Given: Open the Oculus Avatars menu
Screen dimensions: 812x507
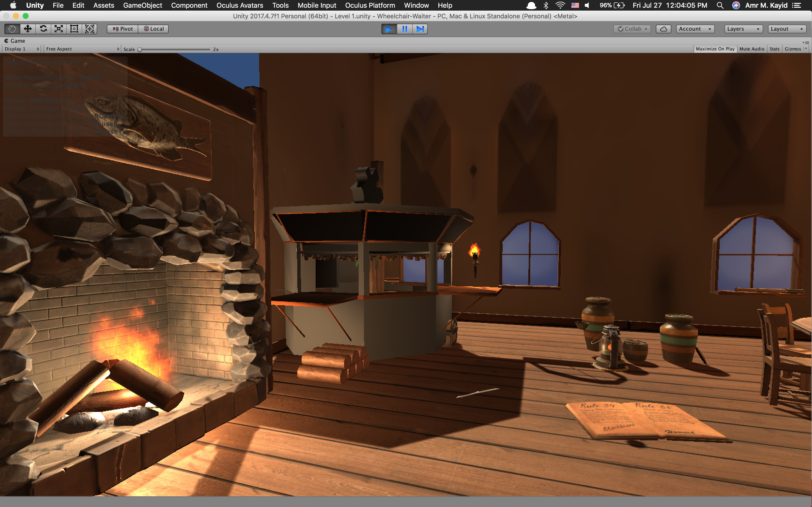Looking at the screenshot, I should (x=239, y=5).
